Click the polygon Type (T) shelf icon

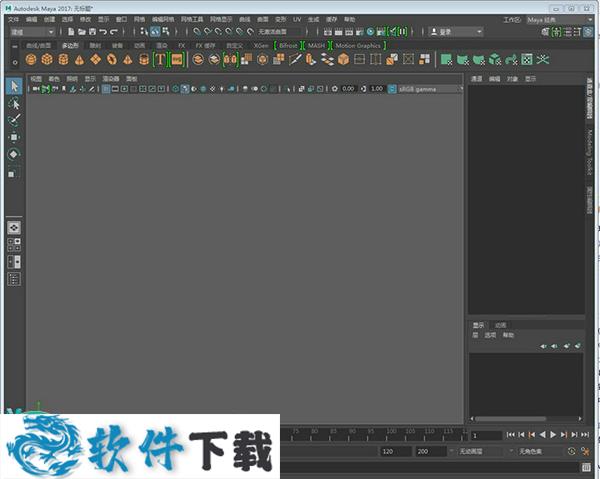pyautogui.click(x=160, y=60)
